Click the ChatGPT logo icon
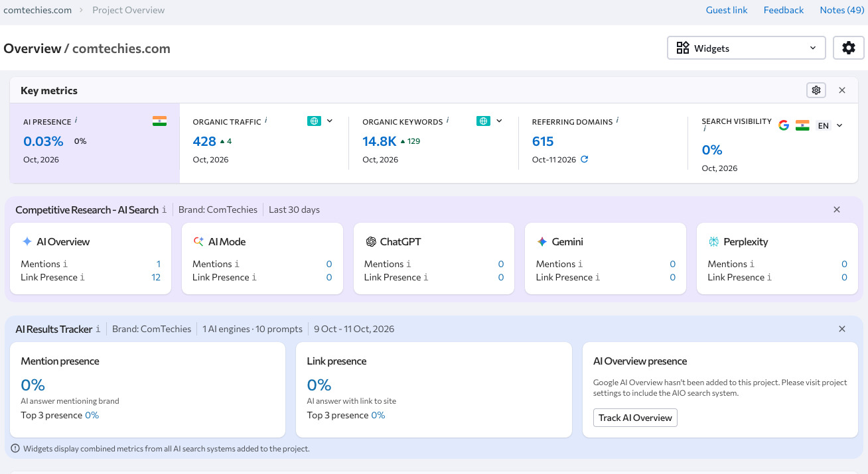 pos(371,242)
